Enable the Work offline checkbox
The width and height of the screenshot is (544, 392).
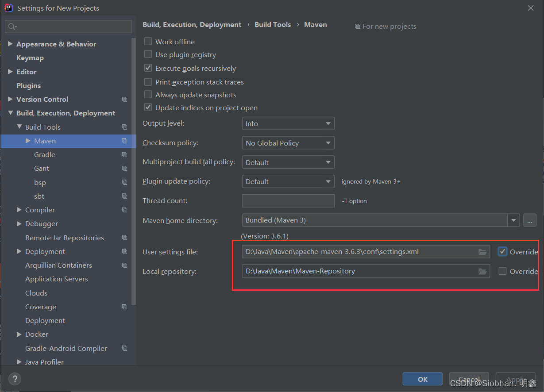coord(148,42)
